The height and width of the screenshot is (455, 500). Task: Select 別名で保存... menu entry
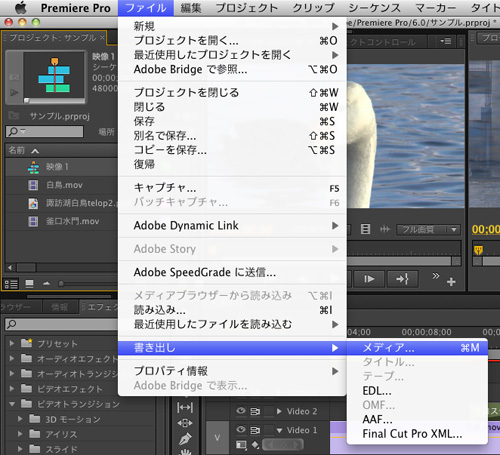pos(232,136)
